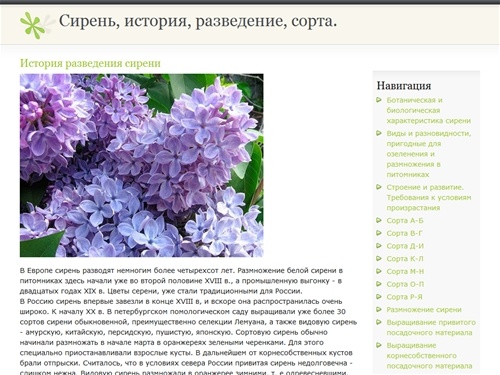Click the arrow bullet beside 'Выращивание привитого'
The height and width of the screenshot is (375, 500).
[x=379, y=322]
